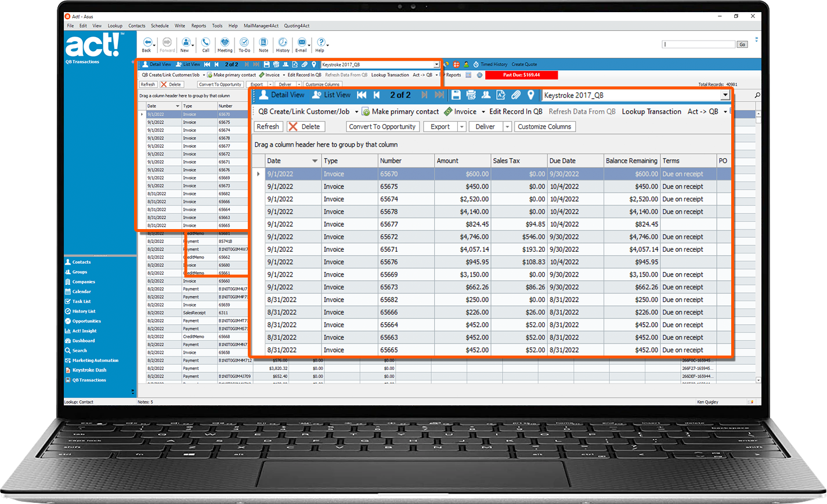Open Keystroke Dash in the left sidebar
The width and height of the screenshot is (827, 504).
click(86, 370)
